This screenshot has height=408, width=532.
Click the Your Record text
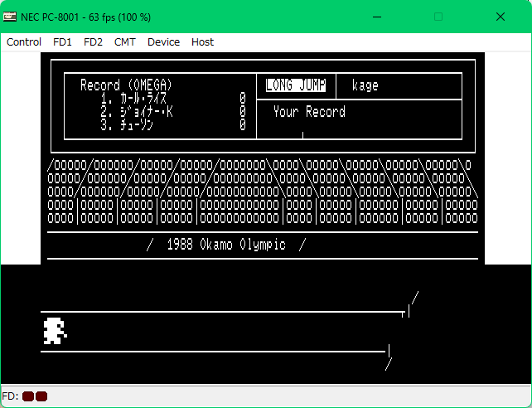(309, 112)
